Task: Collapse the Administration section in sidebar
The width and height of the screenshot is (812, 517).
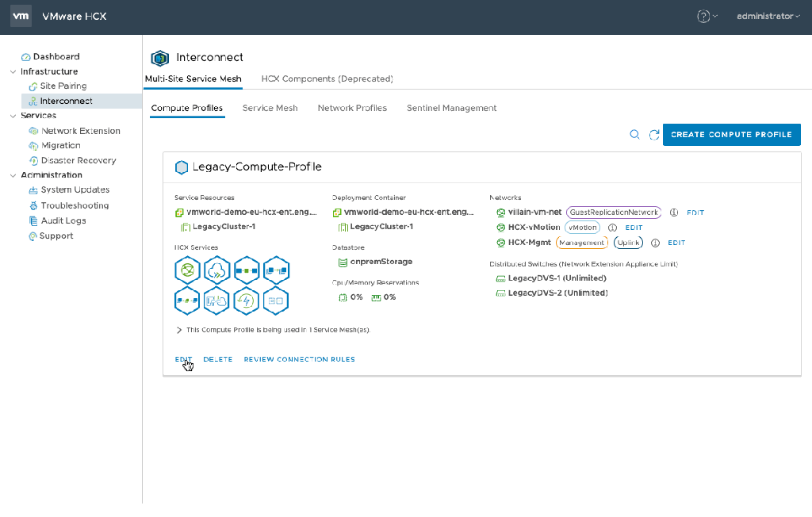Action: [13, 175]
